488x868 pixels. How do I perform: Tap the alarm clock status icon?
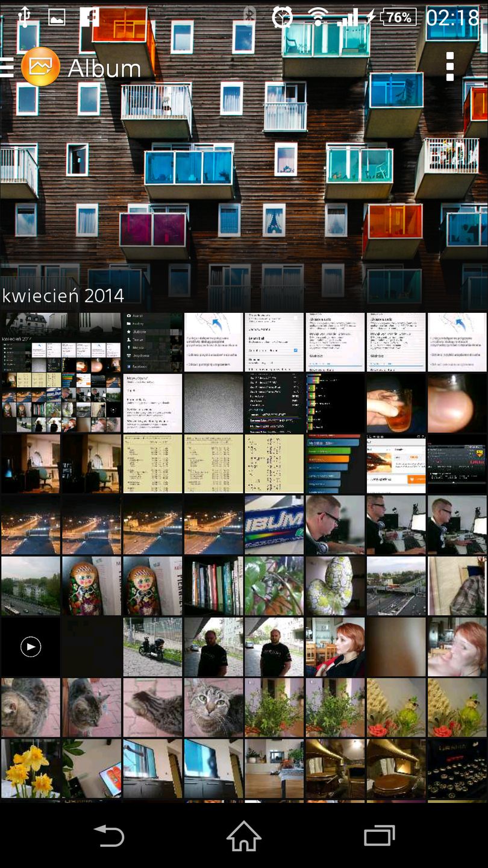282,17
